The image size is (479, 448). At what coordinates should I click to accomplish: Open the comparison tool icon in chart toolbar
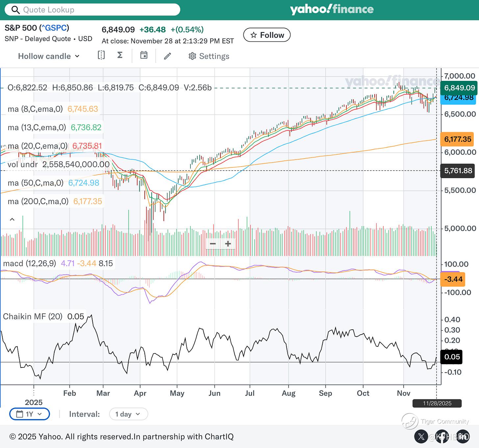click(x=101, y=55)
